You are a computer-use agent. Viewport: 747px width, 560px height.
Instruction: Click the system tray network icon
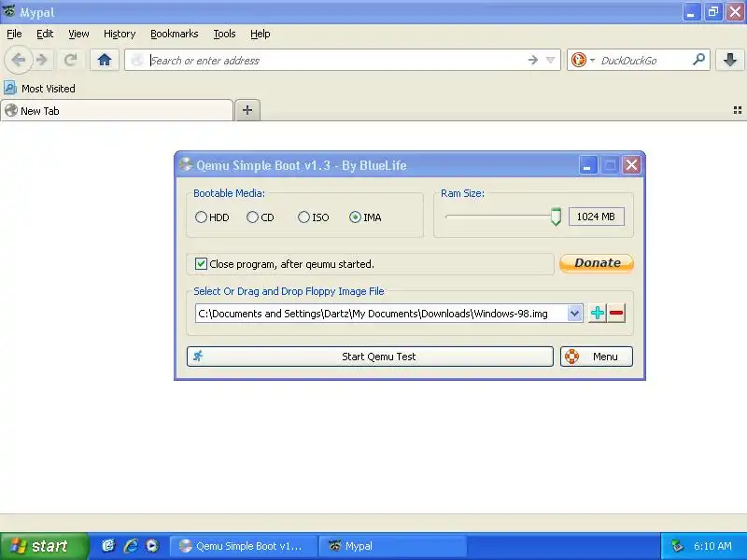pos(678,546)
